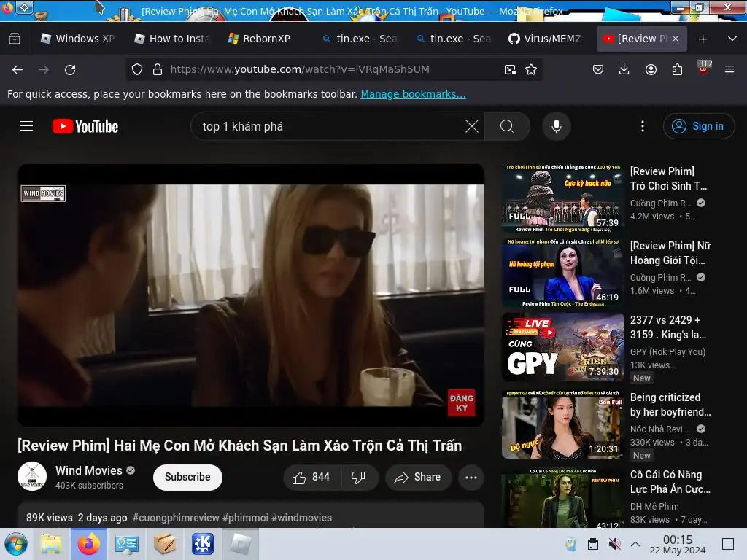
Task: Open the clipboard tray icon
Action: 592,544
